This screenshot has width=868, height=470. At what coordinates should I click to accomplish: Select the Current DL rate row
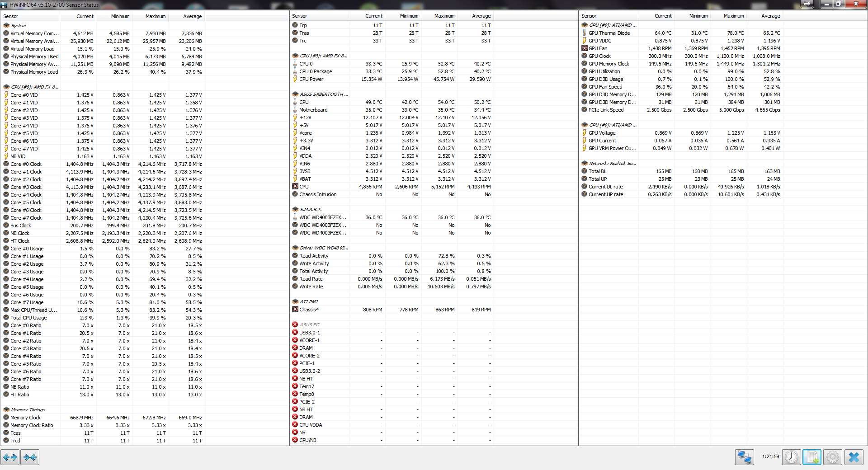point(605,187)
